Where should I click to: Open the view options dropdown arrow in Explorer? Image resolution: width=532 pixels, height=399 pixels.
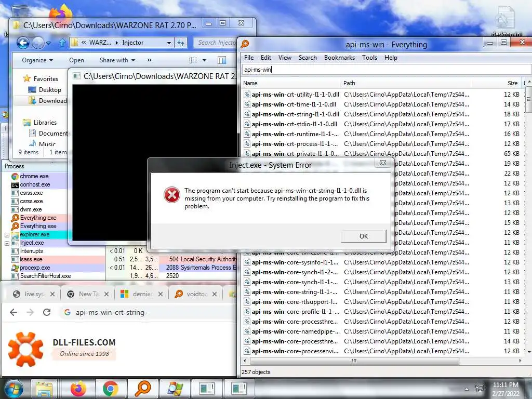204,60
